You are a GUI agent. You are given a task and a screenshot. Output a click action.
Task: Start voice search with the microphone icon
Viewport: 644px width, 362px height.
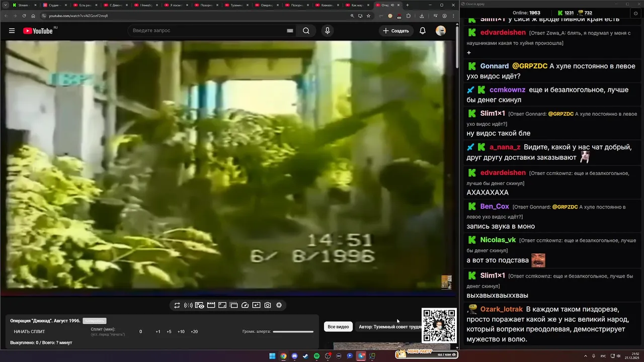(328, 31)
